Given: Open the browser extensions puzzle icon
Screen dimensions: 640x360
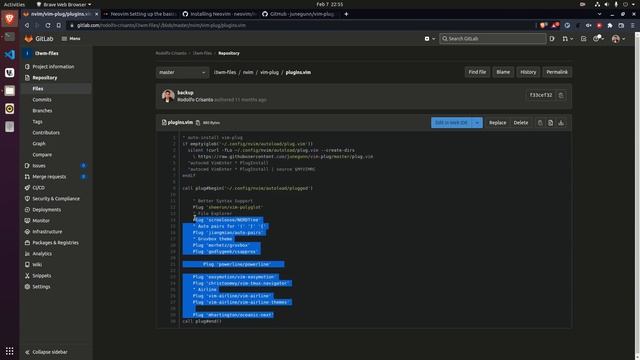Looking at the screenshot, I should click(610, 25).
